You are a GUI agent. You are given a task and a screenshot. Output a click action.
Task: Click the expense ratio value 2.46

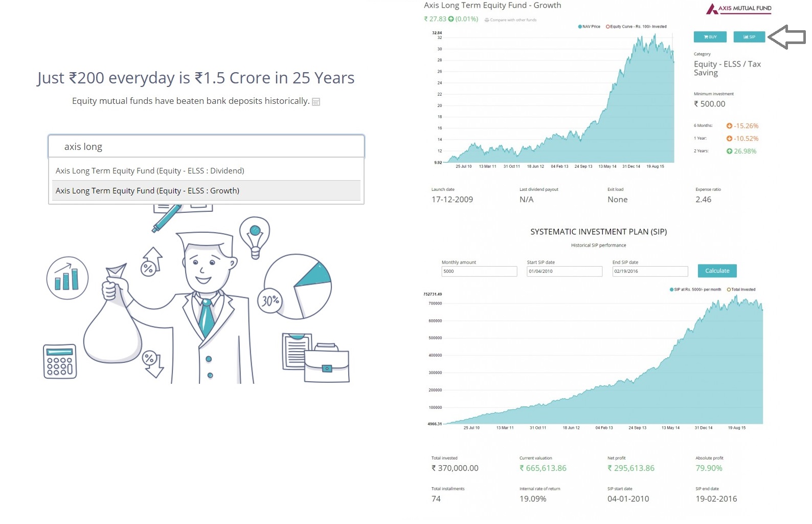tap(703, 200)
